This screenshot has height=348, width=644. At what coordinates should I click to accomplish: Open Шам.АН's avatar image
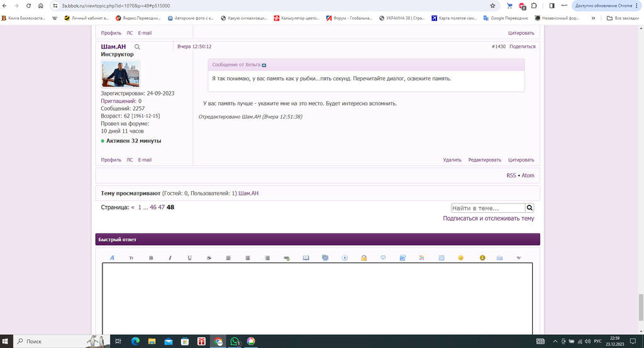120,74
